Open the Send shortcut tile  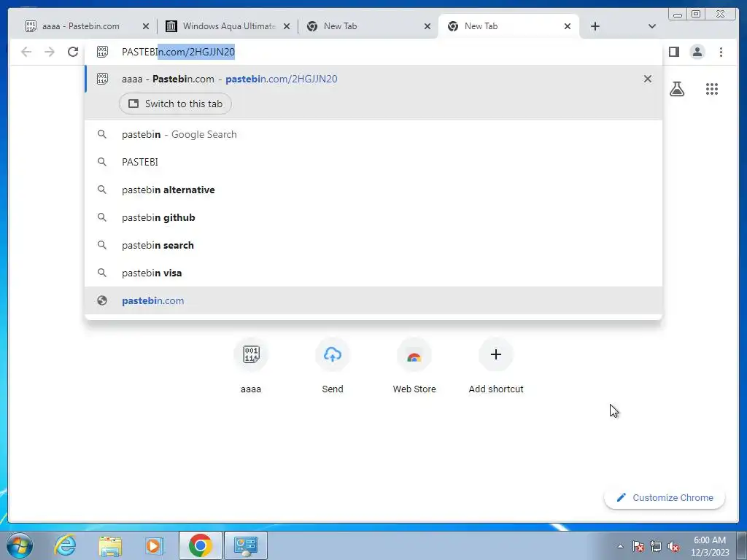pyautogui.click(x=333, y=366)
